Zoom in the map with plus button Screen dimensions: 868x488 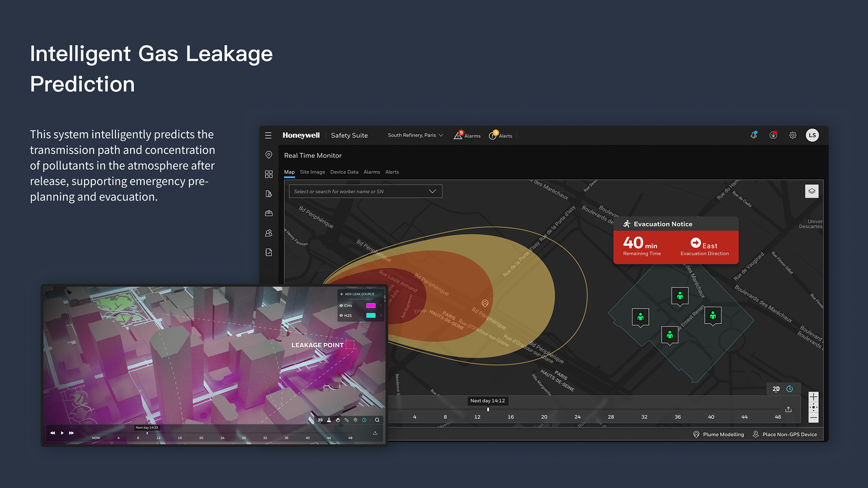[813, 397]
